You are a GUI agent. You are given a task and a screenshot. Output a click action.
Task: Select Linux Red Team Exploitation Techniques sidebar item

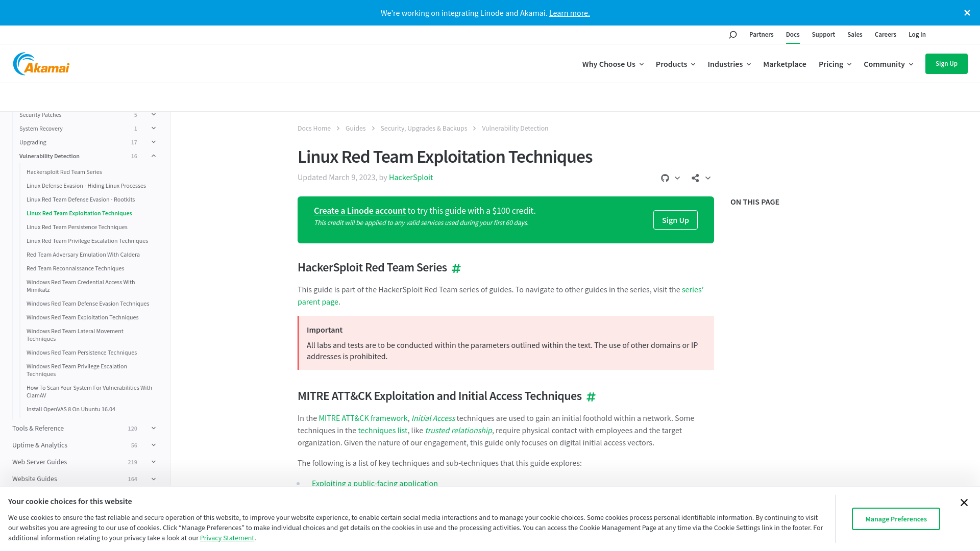click(79, 213)
